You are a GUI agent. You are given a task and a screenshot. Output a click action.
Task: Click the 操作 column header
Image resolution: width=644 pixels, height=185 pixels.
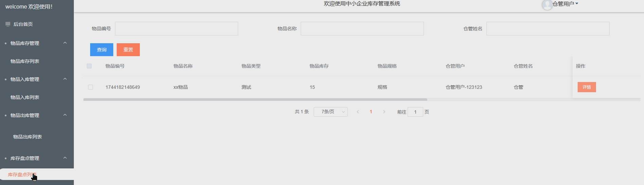click(x=581, y=66)
